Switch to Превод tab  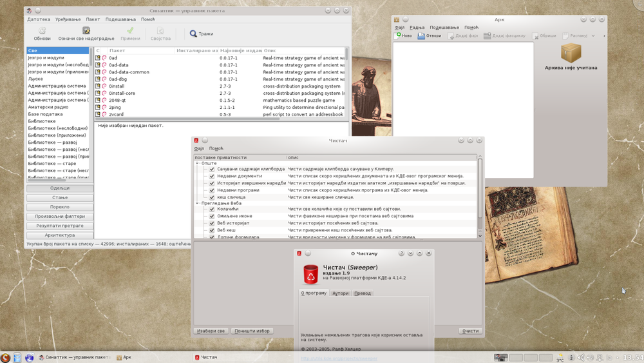point(362,293)
